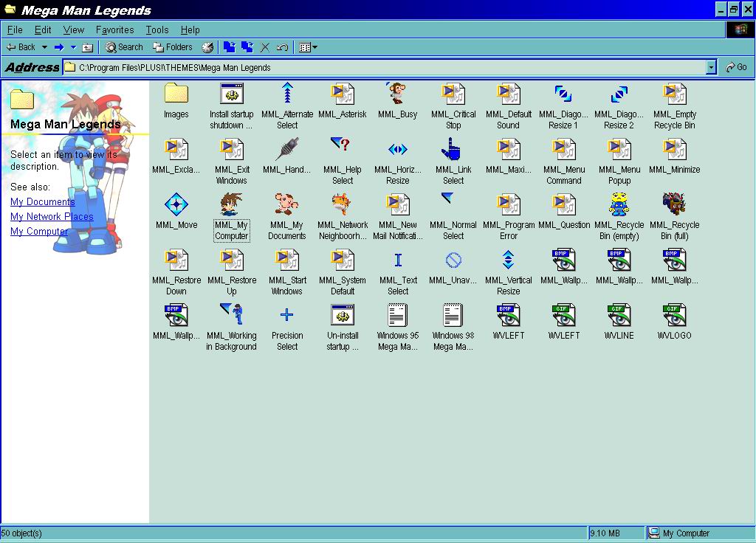This screenshot has width=756, height=543.
Task: Select the MML_Hand... cursor file
Action: [x=287, y=156]
